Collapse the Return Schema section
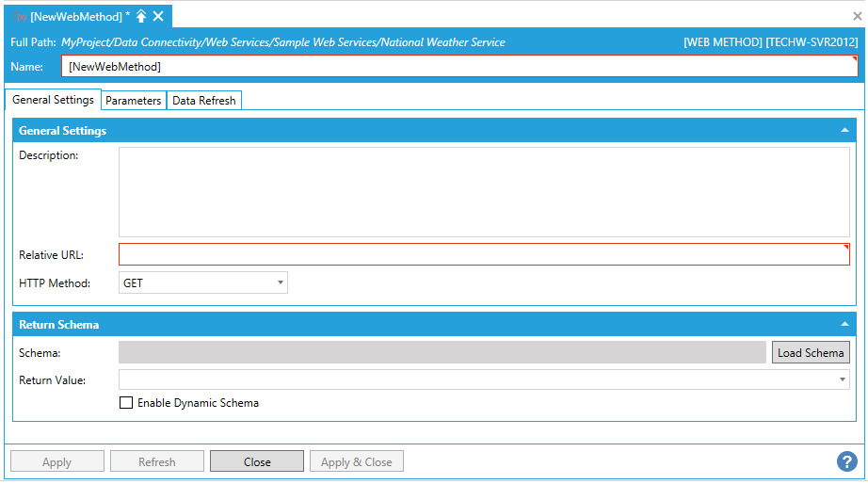The width and height of the screenshot is (868, 484). tap(844, 325)
